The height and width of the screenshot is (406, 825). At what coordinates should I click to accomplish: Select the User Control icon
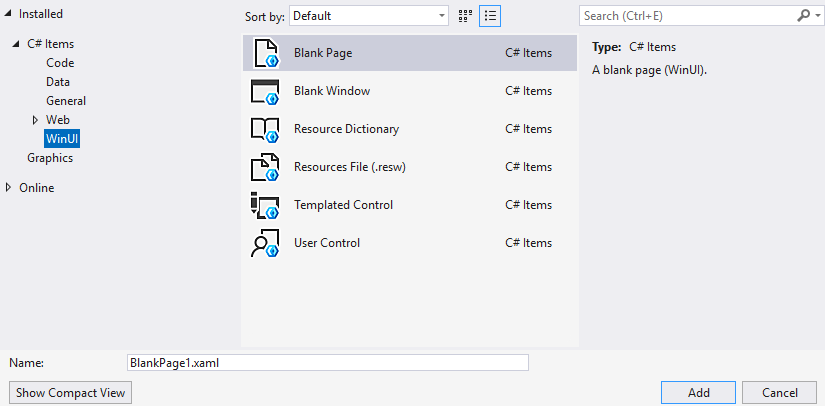(265, 243)
